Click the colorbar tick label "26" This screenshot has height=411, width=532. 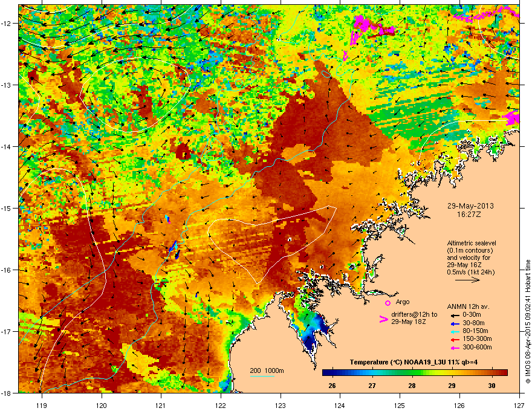point(332,386)
